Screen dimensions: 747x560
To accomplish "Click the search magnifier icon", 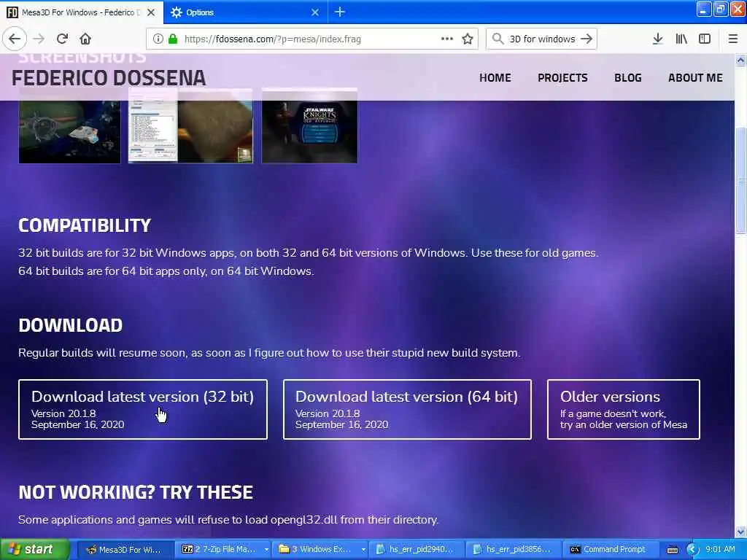I will (x=498, y=39).
